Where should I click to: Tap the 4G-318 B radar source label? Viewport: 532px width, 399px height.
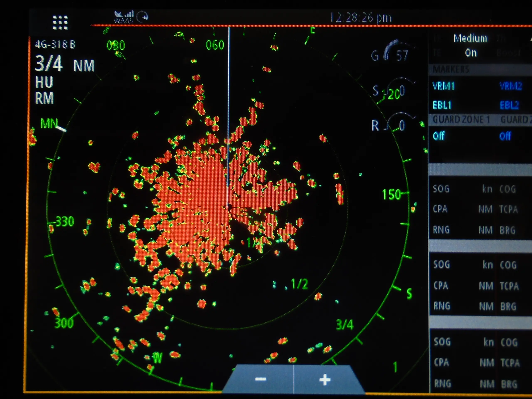[55, 44]
